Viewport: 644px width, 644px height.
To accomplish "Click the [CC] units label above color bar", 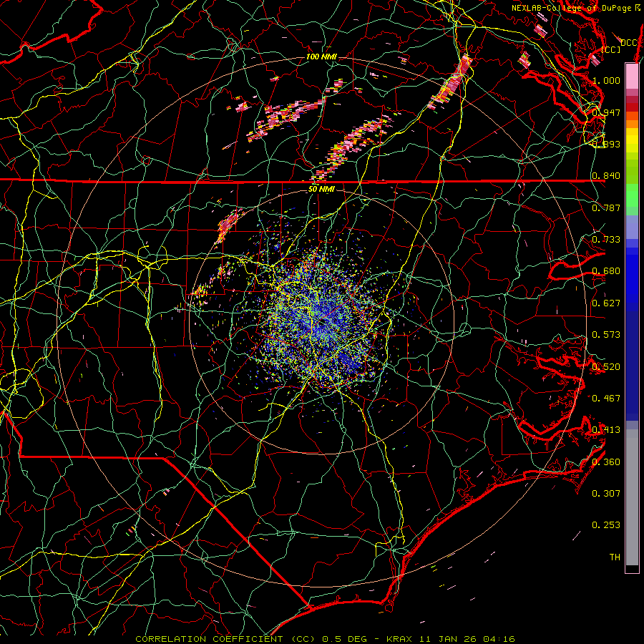I will point(611,49).
